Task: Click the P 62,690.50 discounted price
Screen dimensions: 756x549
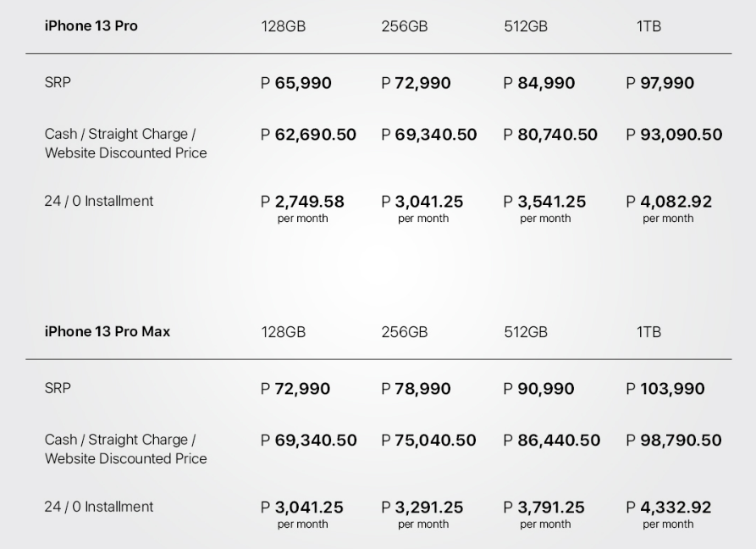Action: 308,135
